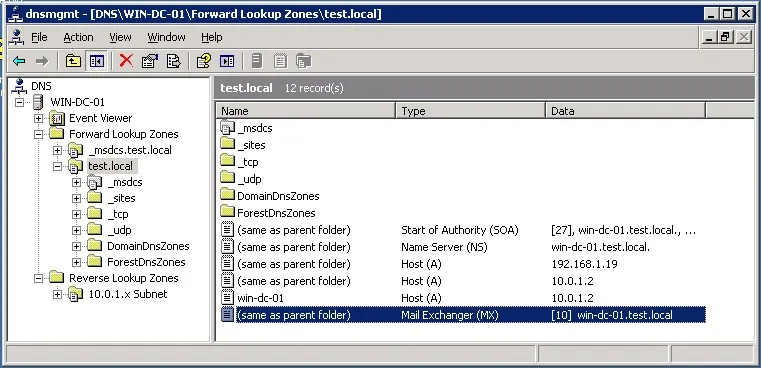Click the red X Delete icon
This screenshot has height=368, width=761.
126,61
